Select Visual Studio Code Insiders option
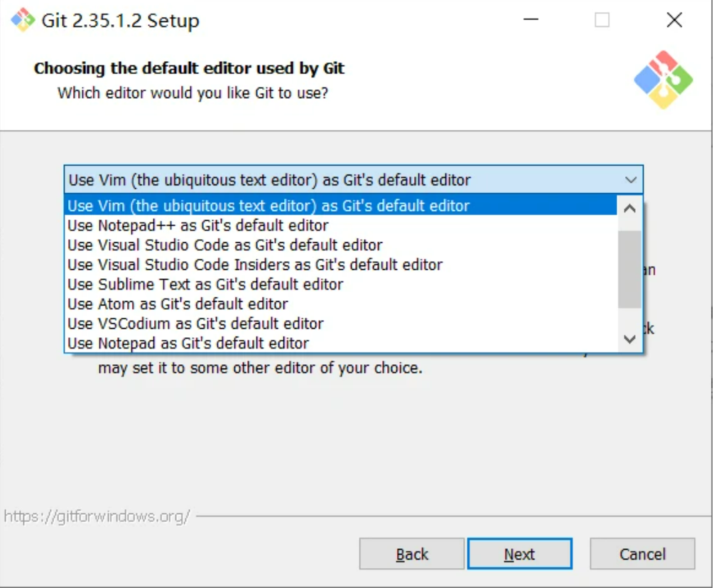The width and height of the screenshot is (714, 588). (254, 265)
